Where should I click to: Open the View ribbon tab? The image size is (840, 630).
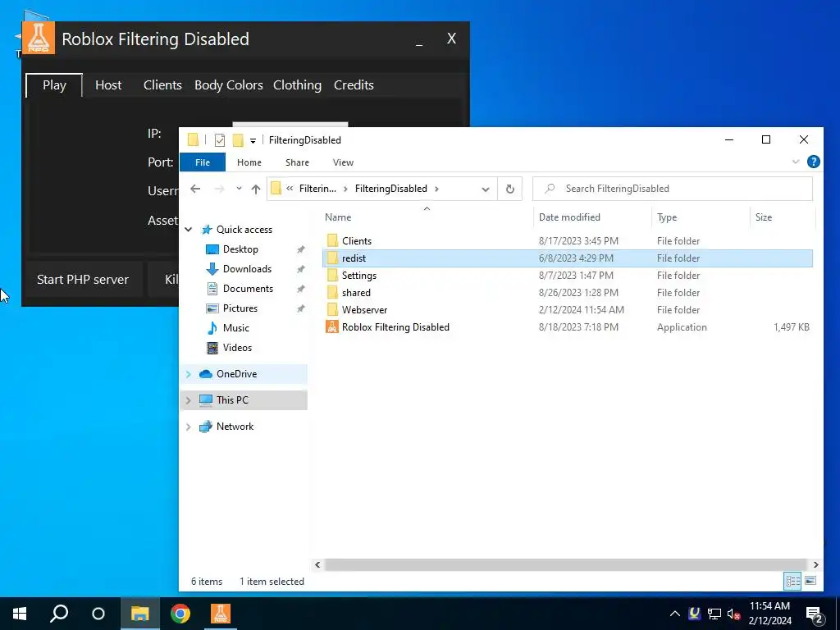click(343, 162)
